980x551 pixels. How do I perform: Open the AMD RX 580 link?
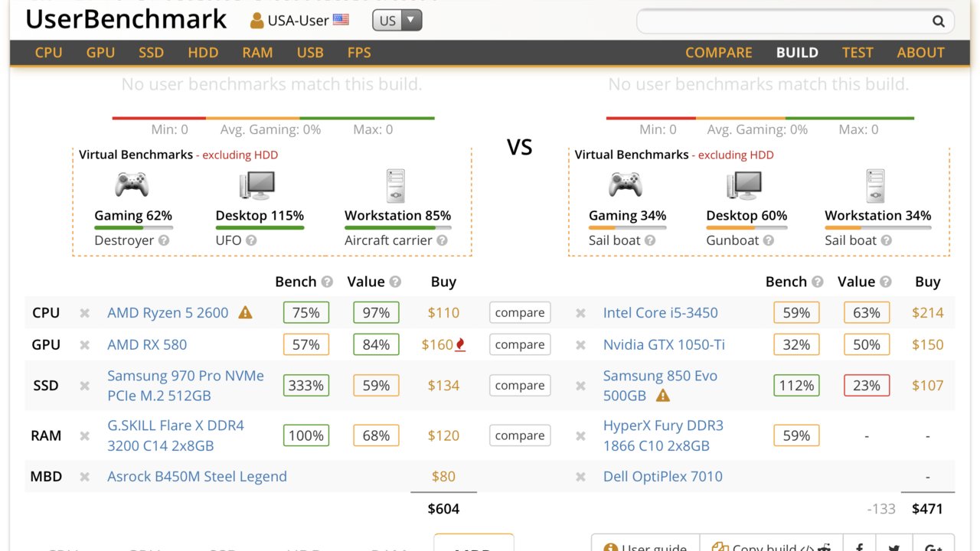(x=147, y=345)
